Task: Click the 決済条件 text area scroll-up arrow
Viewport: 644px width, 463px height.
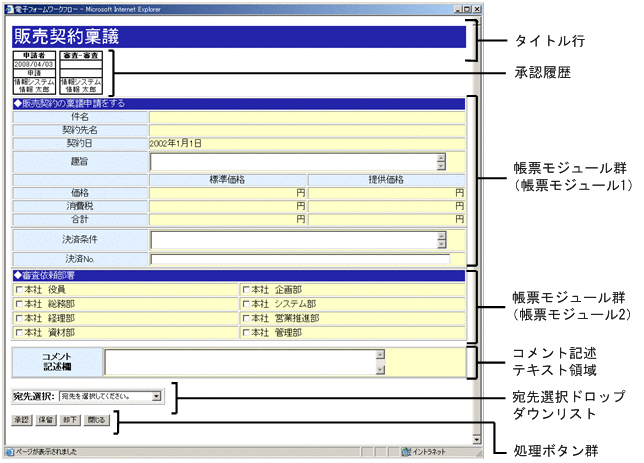Action: pyautogui.click(x=442, y=236)
